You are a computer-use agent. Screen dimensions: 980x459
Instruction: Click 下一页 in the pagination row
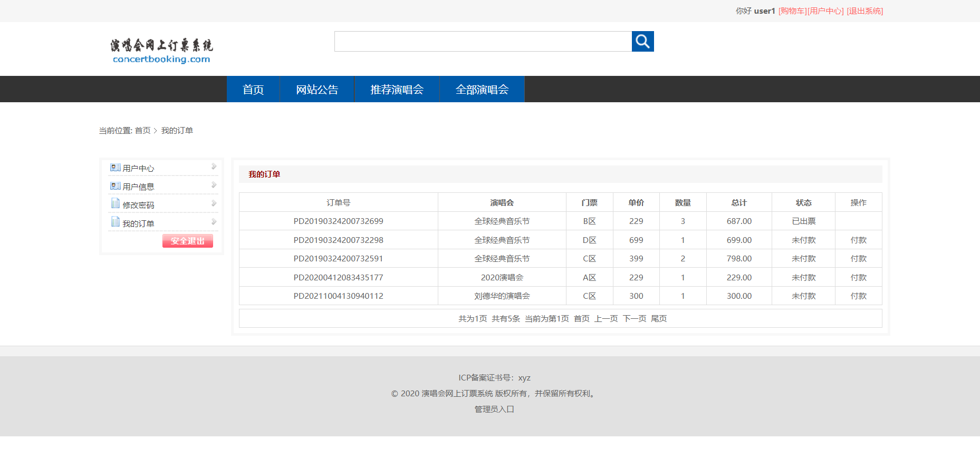[x=635, y=318]
